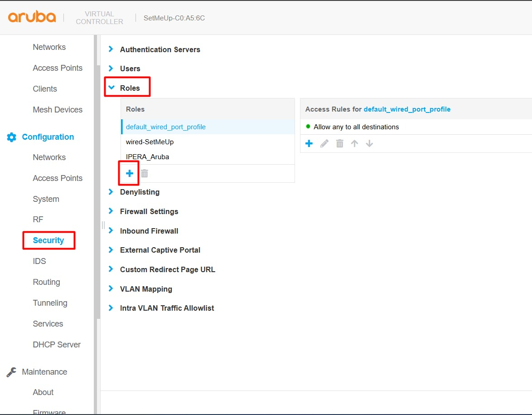The height and width of the screenshot is (415, 532).
Task: Expand Authentication Servers section
Action: coord(111,49)
